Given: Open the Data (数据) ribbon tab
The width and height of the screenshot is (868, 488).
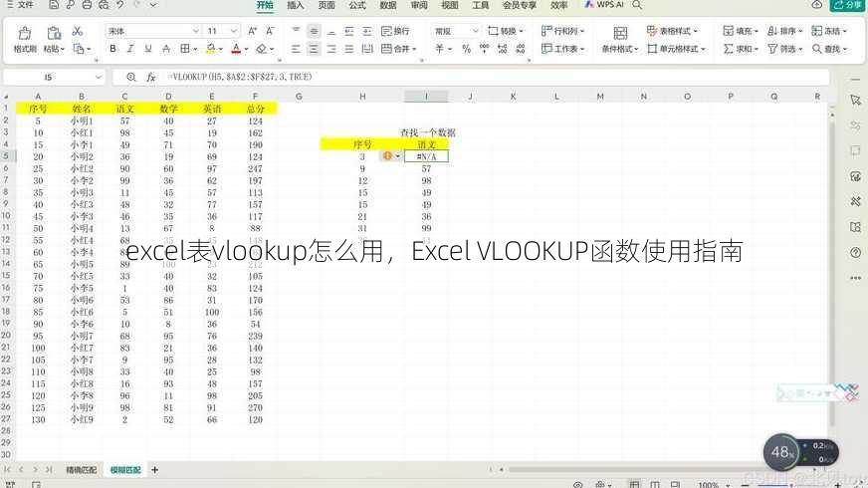Looking at the screenshot, I should point(388,5).
